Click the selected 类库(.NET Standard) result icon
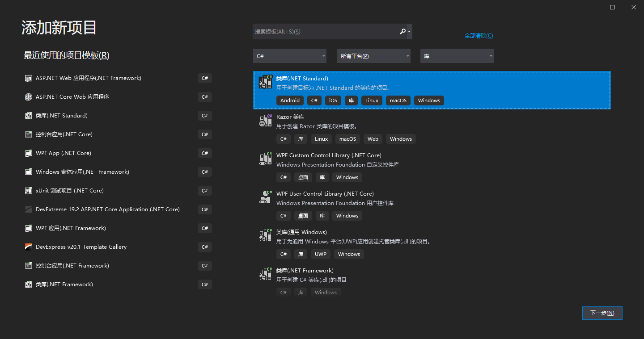Screen dimensions: 644x339 click(266, 82)
